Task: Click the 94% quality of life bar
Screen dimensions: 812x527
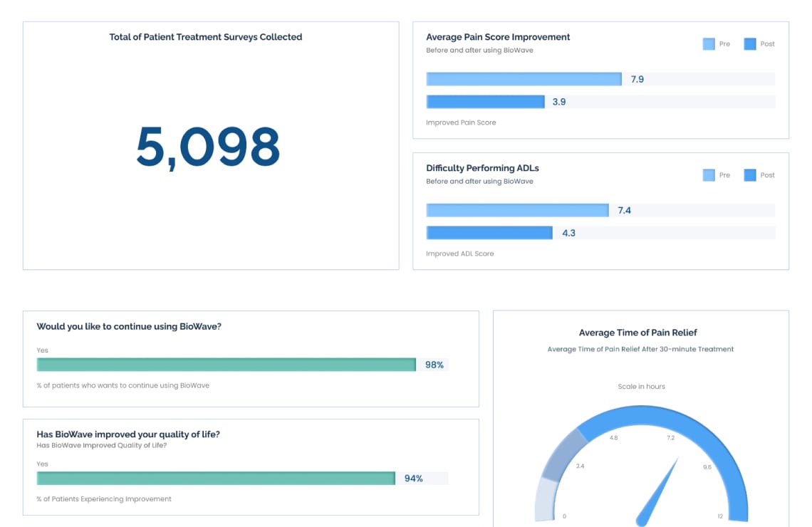Action: click(216, 479)
